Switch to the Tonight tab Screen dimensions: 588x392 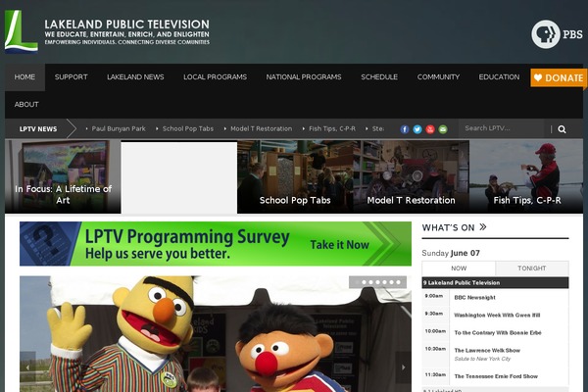532,269
